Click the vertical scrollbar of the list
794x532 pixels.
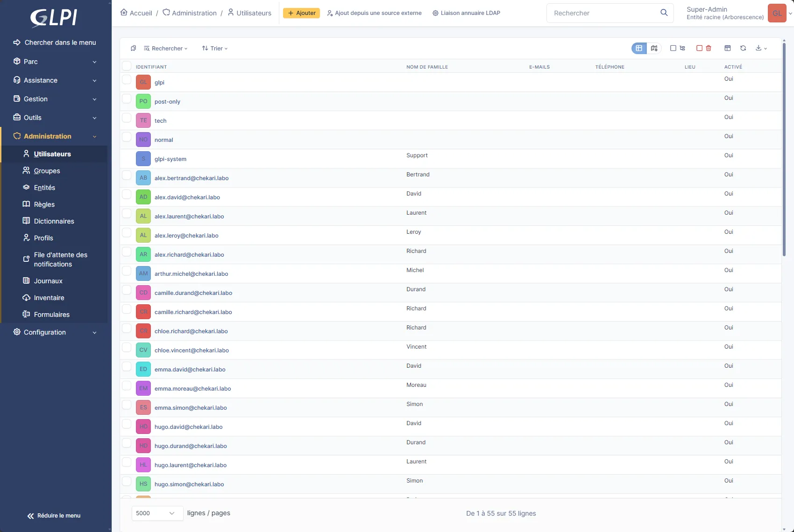pos(784,149)
